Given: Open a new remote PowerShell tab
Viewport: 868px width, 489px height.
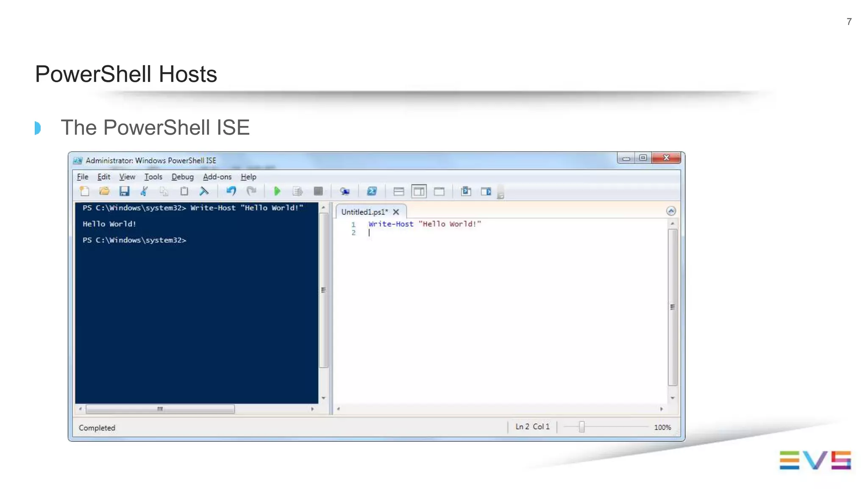Looking at the screenshot, I should pos(345,192).
